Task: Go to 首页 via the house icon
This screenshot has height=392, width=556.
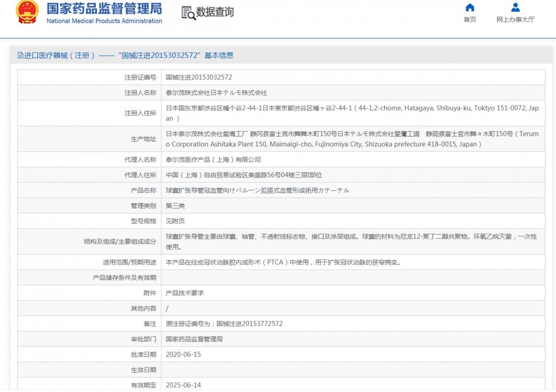Action: pyautogui.click(x=470, y=7)
